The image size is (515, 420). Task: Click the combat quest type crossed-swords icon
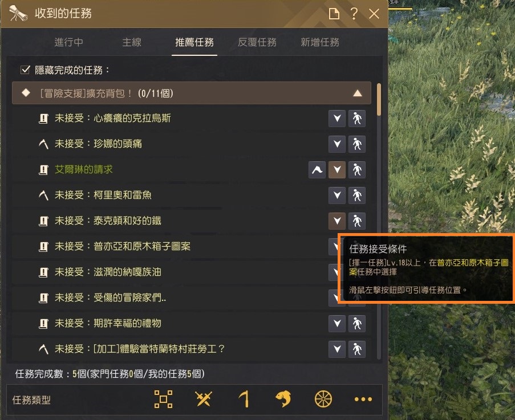(204, 399)
